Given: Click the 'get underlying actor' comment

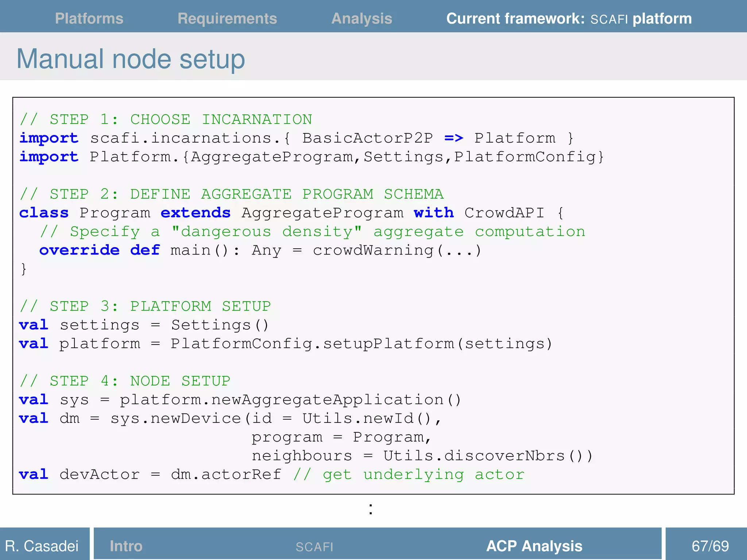Looking at the screenshot, I should pyautogui.click(x=409, y=475).
